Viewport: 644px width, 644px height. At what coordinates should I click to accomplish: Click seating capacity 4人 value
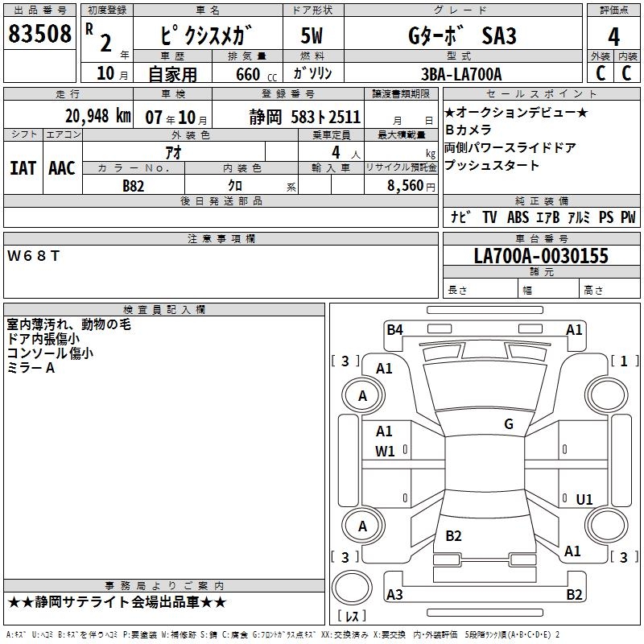point(346,152)
